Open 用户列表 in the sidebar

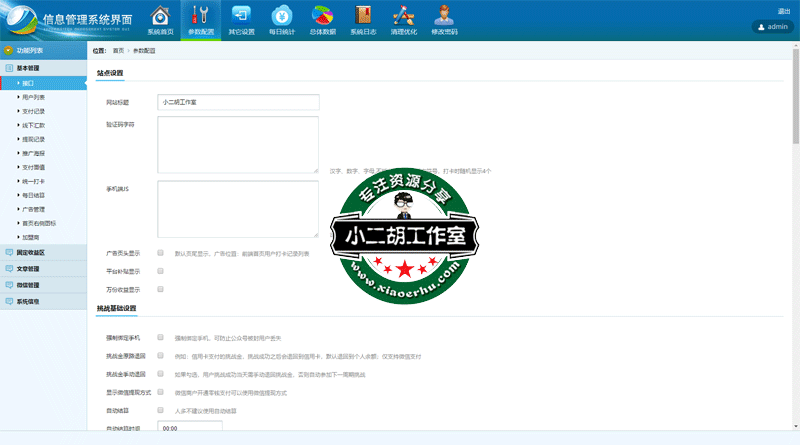coord(33,97)
